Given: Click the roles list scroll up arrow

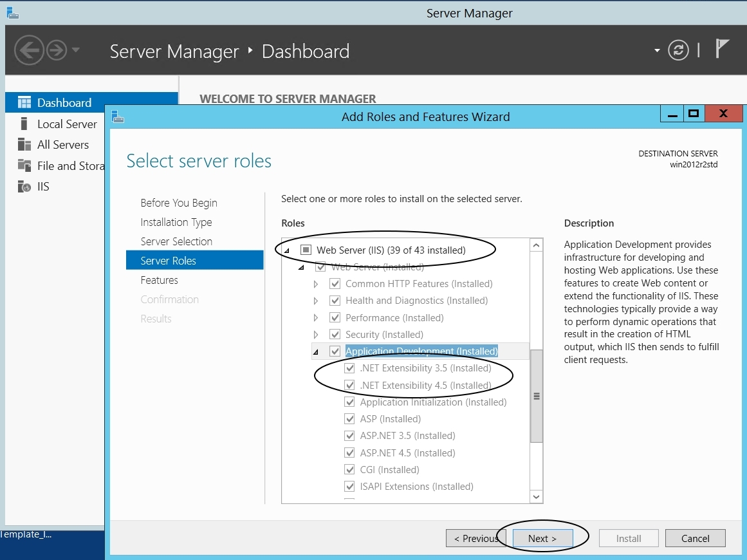Looking at the screenshot, I should [537, 245].
